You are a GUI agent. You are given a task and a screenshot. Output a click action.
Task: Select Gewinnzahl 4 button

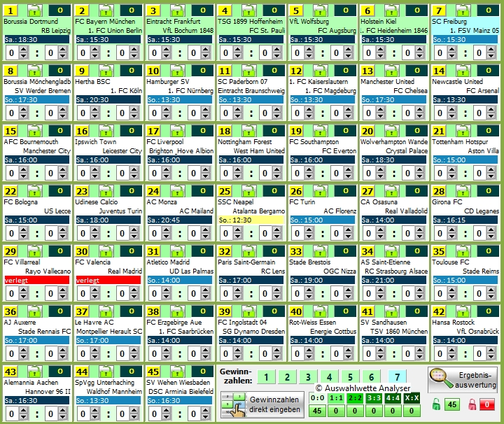(329, 377)
